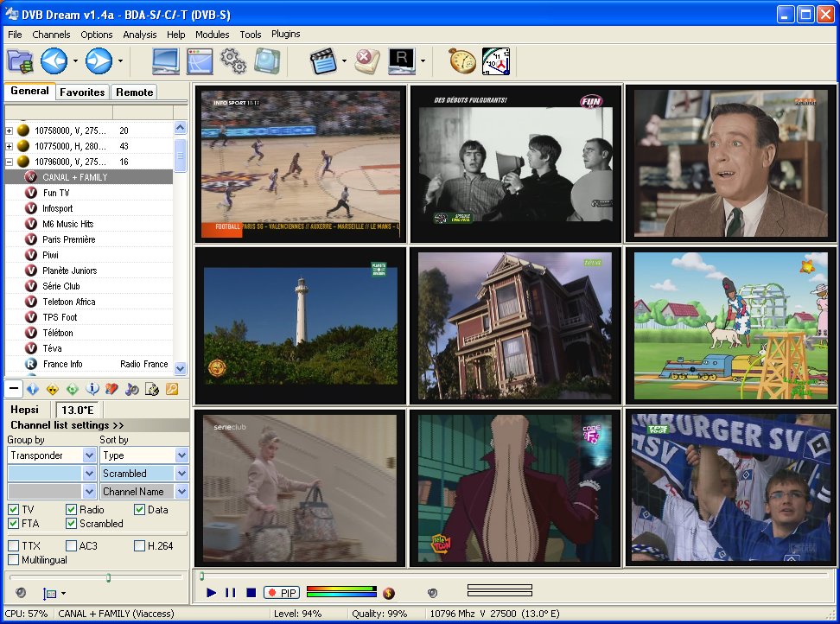Open the dropdown arrow next to the clapperboard
This screenshot has width=840, height=624.
click(x=344, y=61)
